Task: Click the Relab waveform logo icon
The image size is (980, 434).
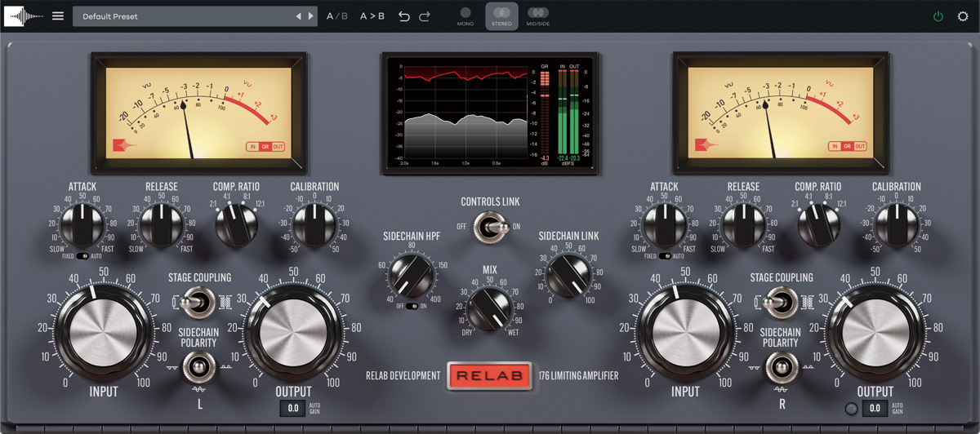Action: point(24,16)
